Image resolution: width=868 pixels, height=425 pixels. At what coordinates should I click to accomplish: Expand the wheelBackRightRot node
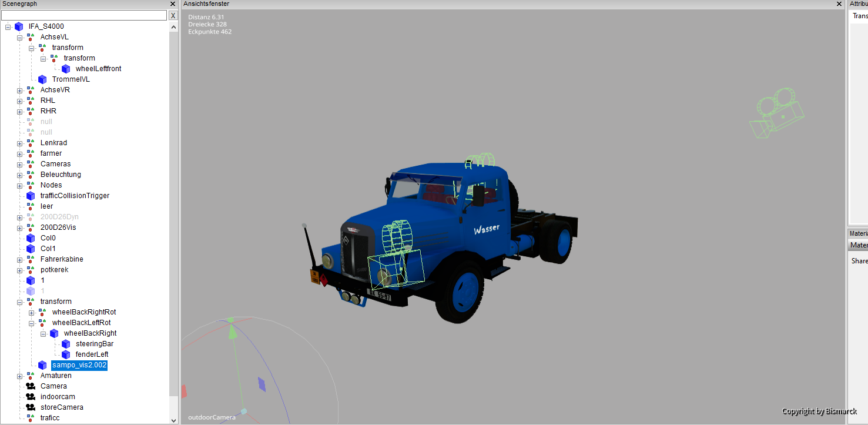(32, 312)
